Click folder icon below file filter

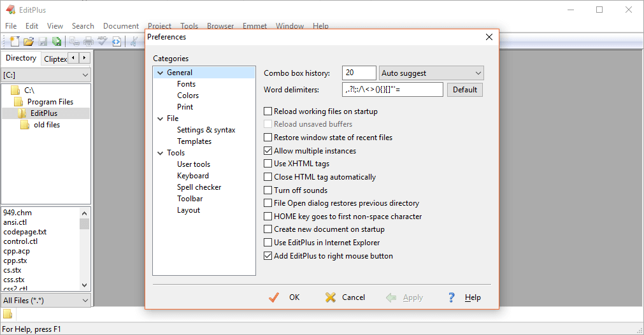[x=8, y=314]
